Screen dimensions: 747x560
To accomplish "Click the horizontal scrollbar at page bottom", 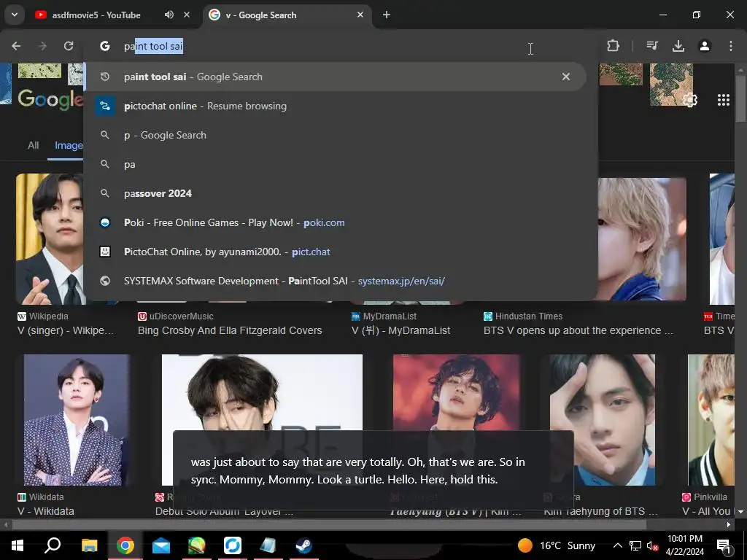I will pos(329,525).
